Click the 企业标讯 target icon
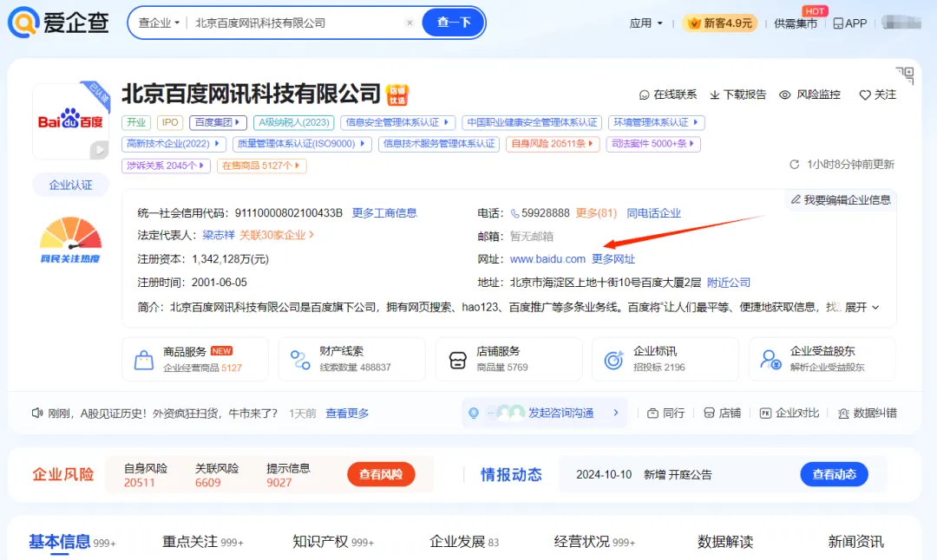Screen dimensions: 937x560 613,360
